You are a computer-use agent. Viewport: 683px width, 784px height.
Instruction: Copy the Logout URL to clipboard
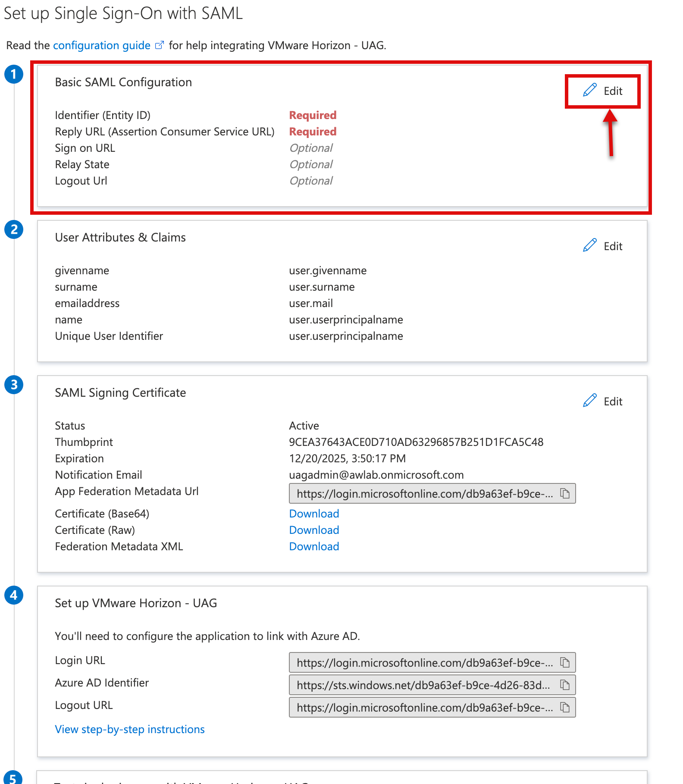[x=565, y=707]
